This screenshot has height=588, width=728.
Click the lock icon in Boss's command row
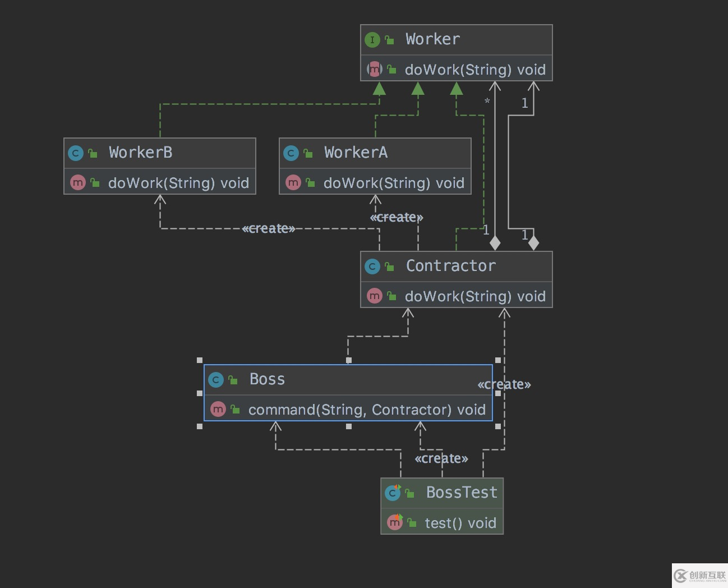click(x=235, y=410)
